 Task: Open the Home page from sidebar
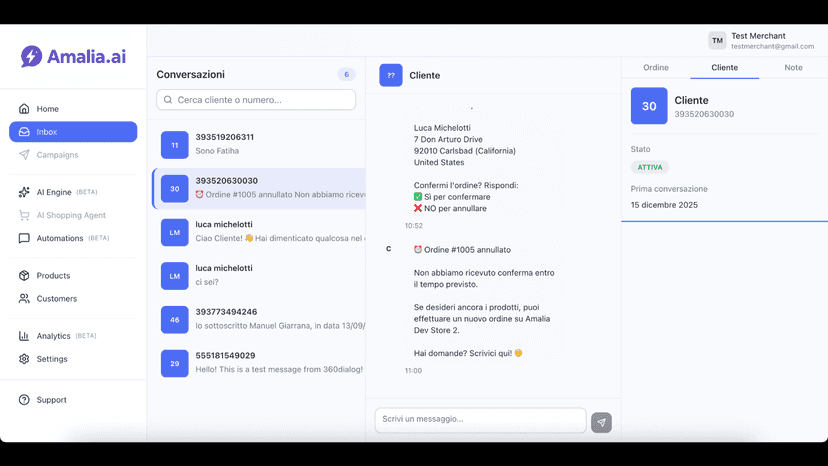(x=73, y=109)
